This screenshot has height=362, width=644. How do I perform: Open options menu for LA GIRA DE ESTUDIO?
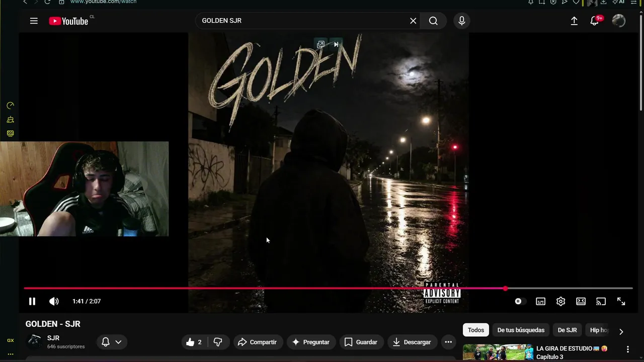[627, 349]
